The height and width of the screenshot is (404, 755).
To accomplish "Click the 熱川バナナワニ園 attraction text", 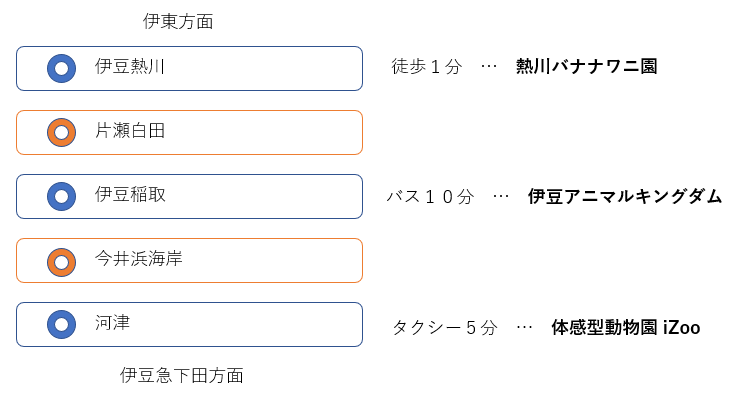I will coord(586,66).
